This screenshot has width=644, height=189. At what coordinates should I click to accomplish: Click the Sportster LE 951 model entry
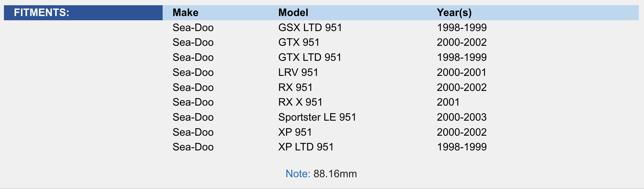point(317,117)
